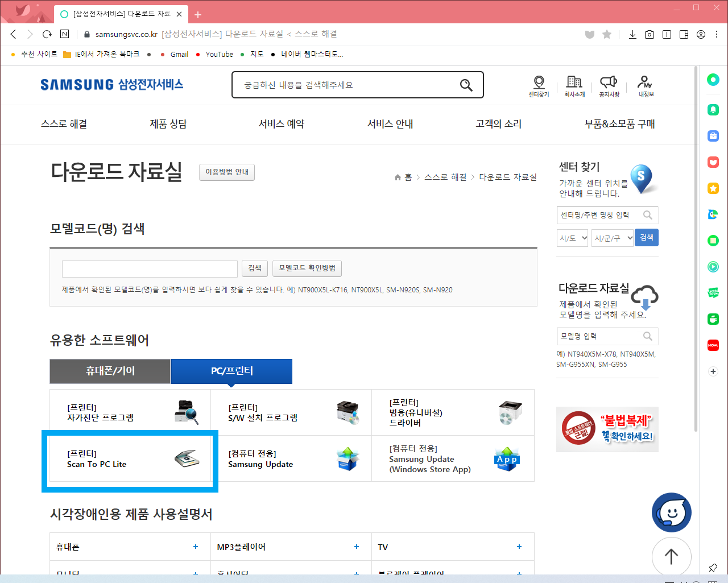The width and height of the screenshot is (728, 583).
Task: Open the 시/군/구 dropdown
Action: click(613, 238)
